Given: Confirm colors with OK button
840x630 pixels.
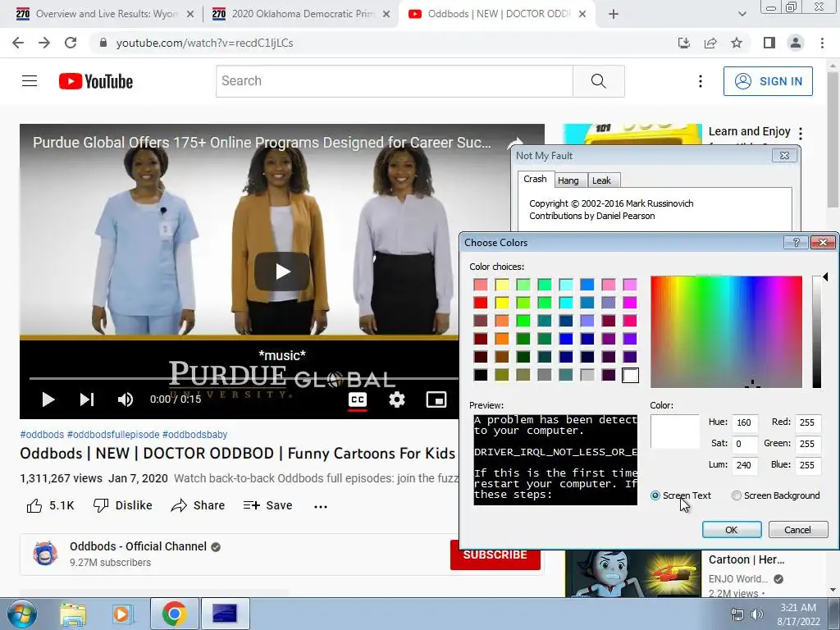Looking at the screenshot, I should point(731,530).
